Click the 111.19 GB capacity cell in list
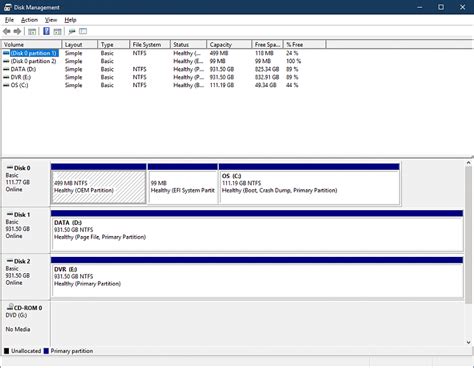 tap(222, 85)
